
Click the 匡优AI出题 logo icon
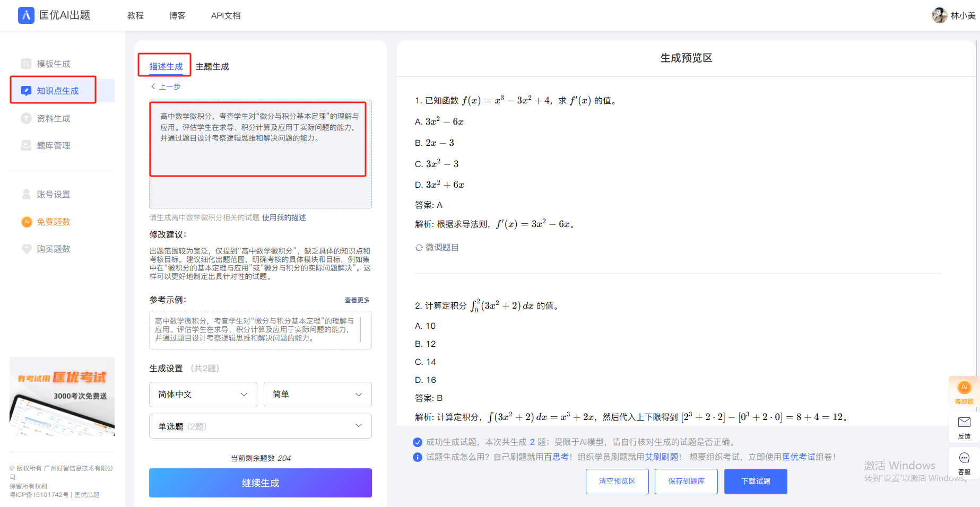tap(26, 15)
